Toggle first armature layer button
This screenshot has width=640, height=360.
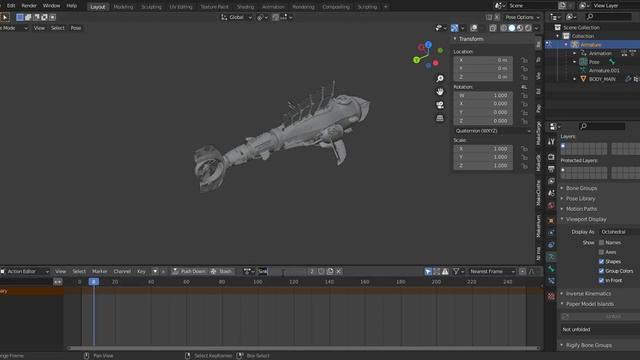point(563,146)
